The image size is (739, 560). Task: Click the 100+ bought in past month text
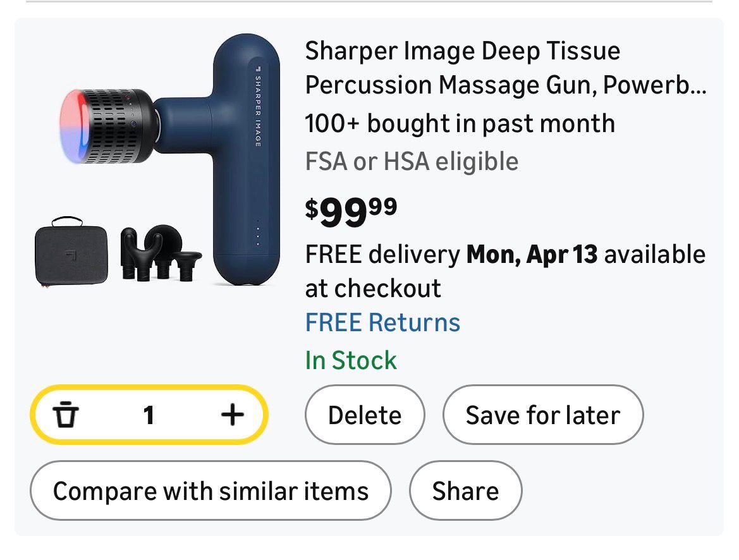tap(460, 123)
